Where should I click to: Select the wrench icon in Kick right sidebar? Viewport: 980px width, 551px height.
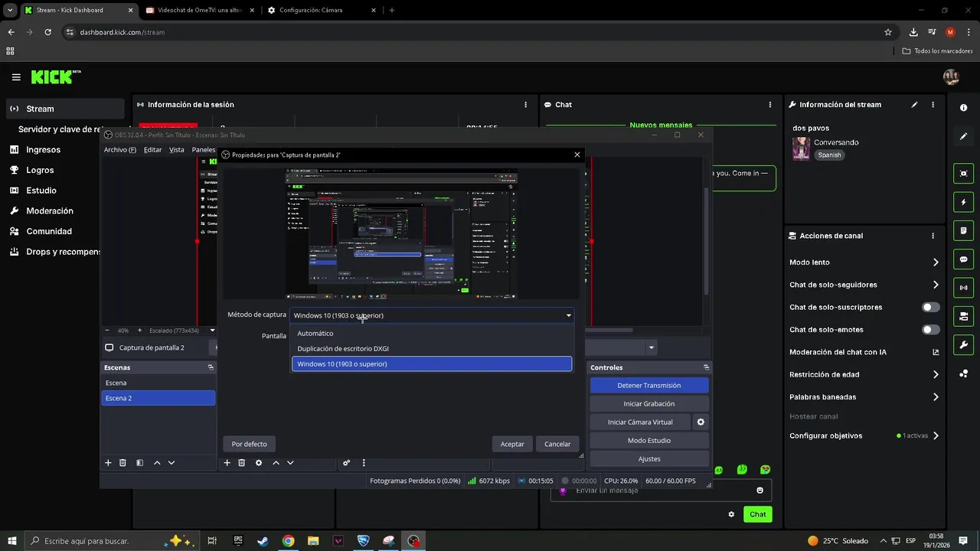point(963,344)
